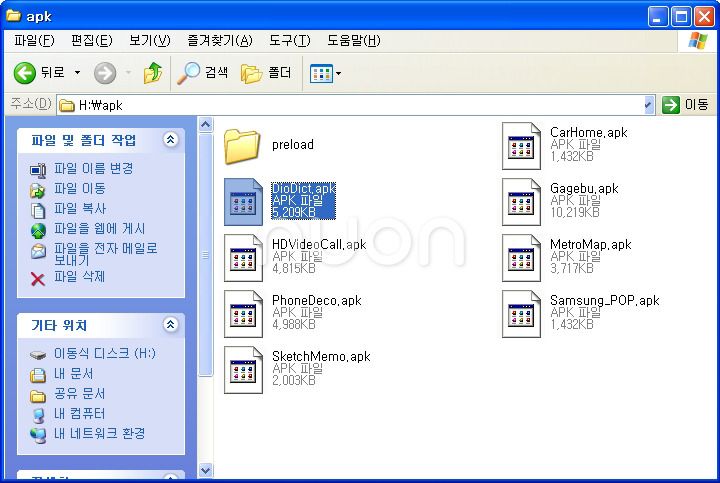Open the Back history dropdown arrow

77,73
